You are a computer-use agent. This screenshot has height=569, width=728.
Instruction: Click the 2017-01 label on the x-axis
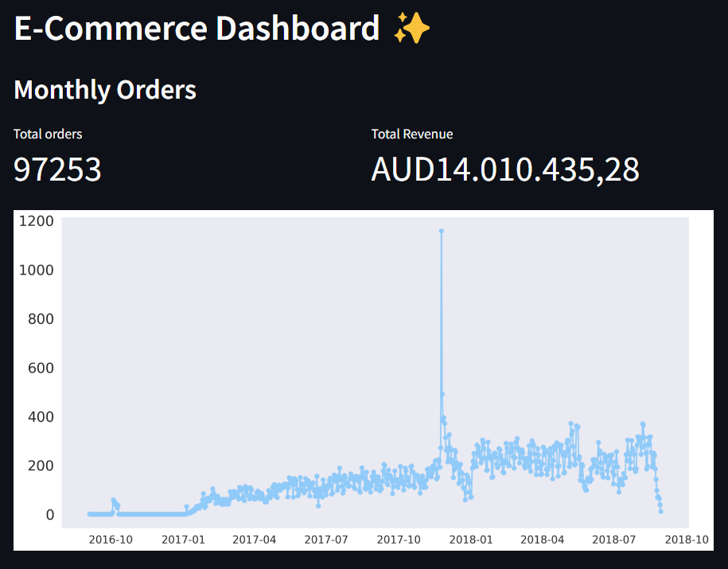[182, 540]
